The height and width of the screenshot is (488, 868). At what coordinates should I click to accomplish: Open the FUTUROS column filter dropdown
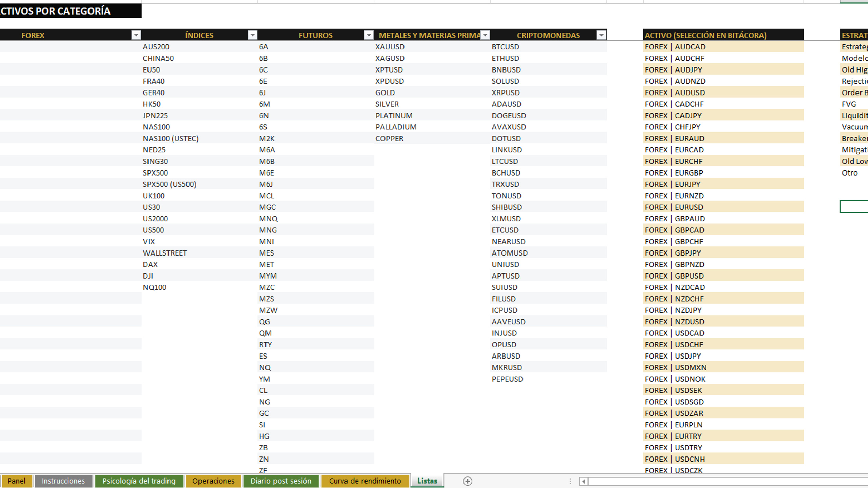pos(369,35)
